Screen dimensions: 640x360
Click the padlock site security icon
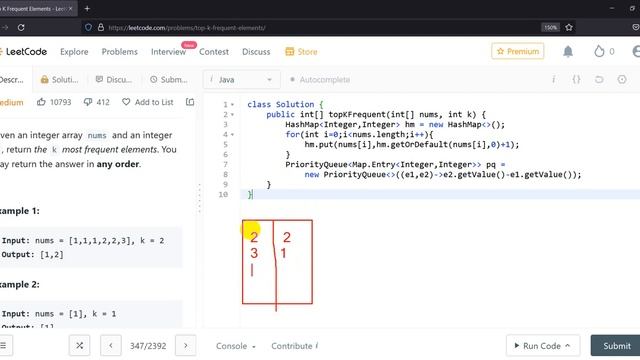click(x=101, y=27)
